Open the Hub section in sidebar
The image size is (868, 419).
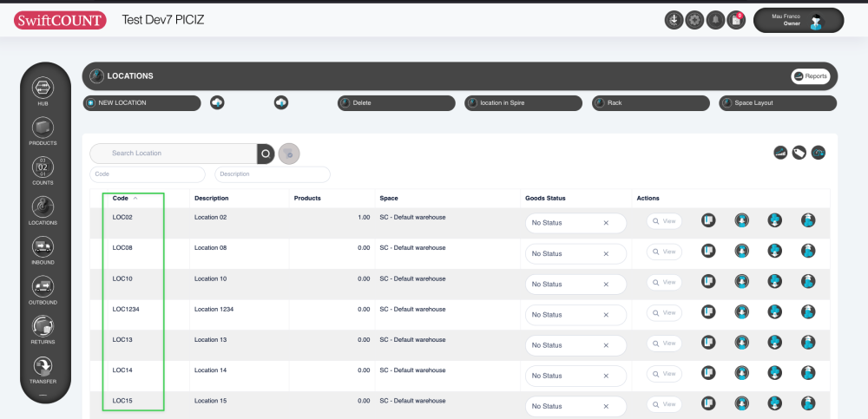tap(43, 92)
